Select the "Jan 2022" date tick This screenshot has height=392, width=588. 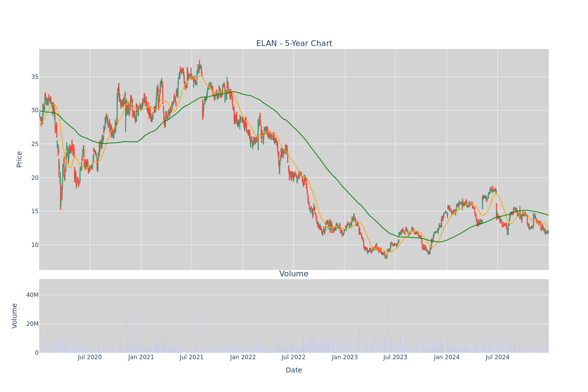coord(243,357)
